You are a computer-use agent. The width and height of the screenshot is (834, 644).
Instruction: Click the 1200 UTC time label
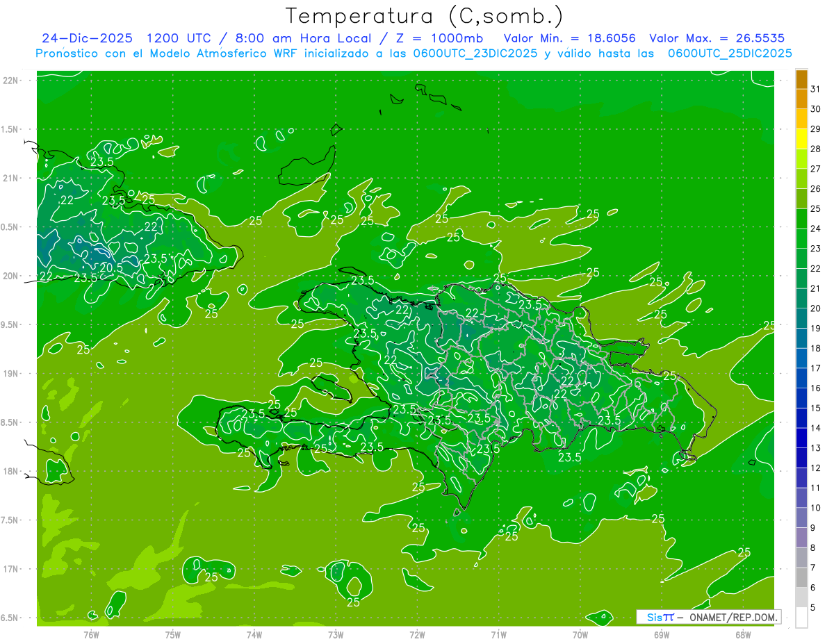point(179,38)
